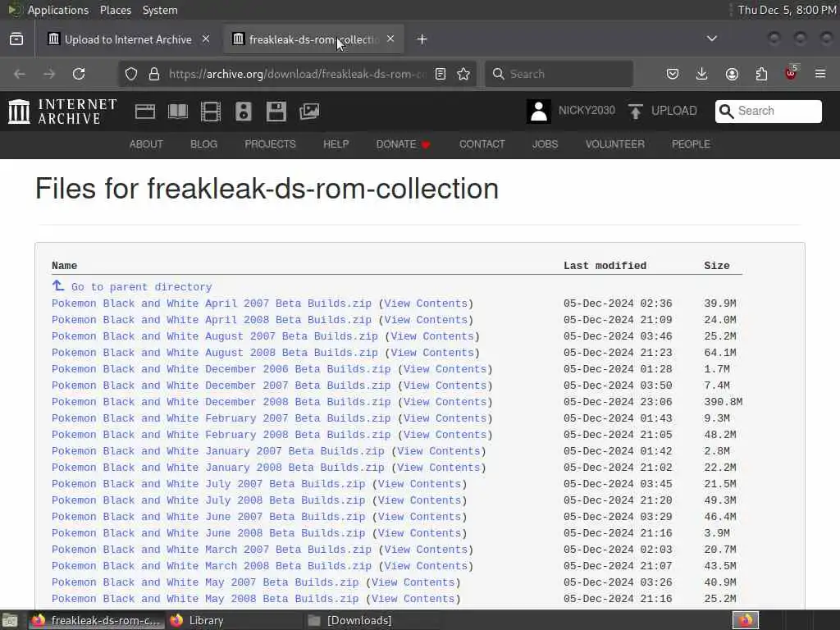
Task: Open the Audio speaker icon
Action: click(243, 112)
